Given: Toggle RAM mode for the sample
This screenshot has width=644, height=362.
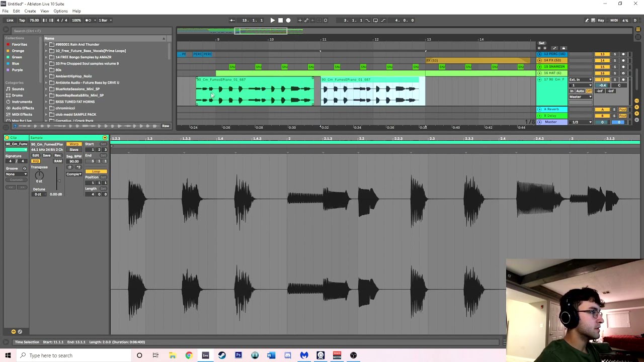Looking at the screenshot, I should [58, 161].
